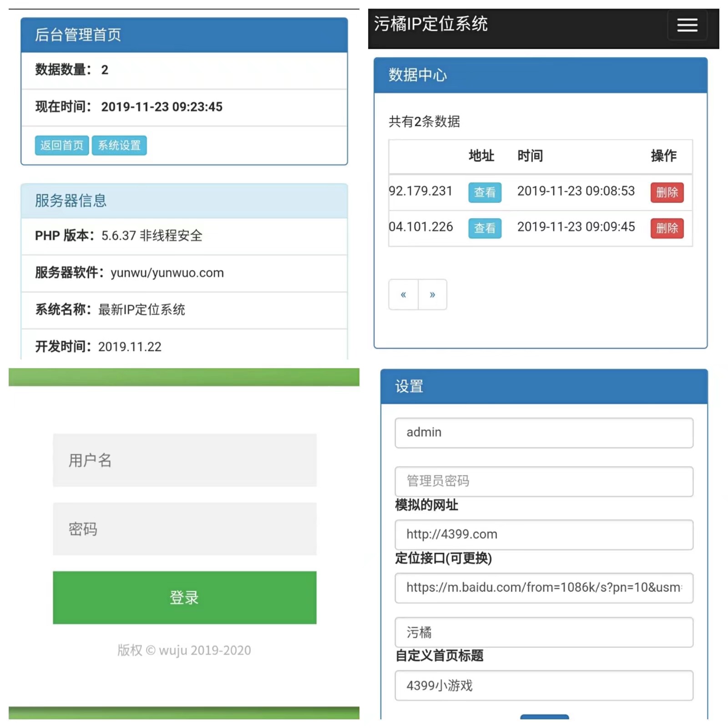Delete the record from 09:08:53
This screenshot has width=728, height=728.
point(667,192)
